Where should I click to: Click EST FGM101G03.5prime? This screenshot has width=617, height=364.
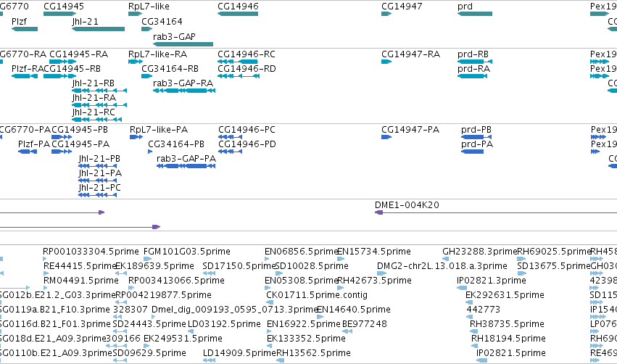[x=187, y=252]
